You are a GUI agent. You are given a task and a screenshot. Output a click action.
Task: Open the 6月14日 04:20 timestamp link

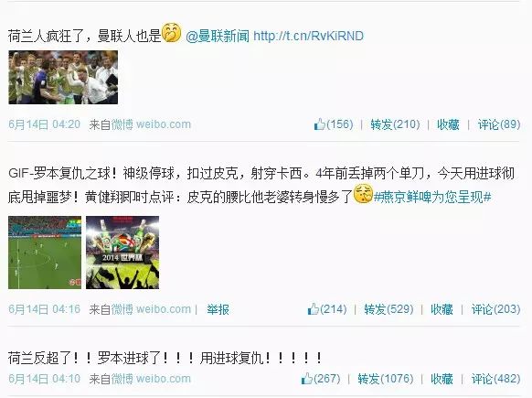click(45, 124)
